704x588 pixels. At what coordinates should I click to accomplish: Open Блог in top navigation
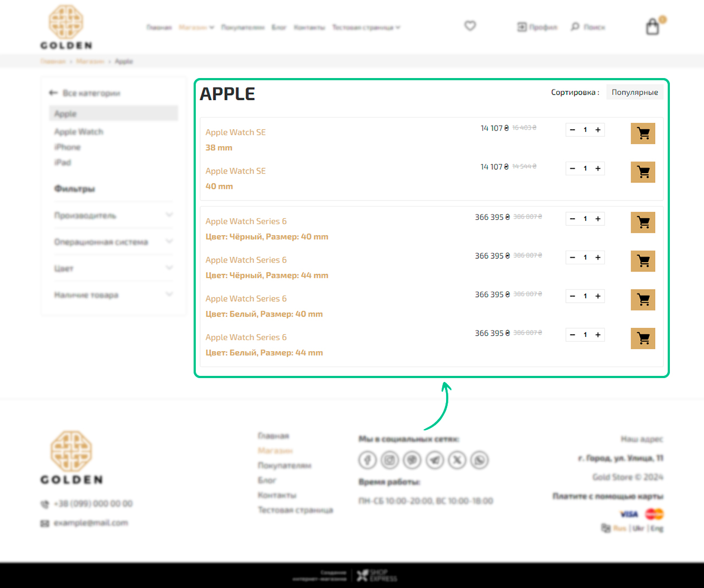279,27
